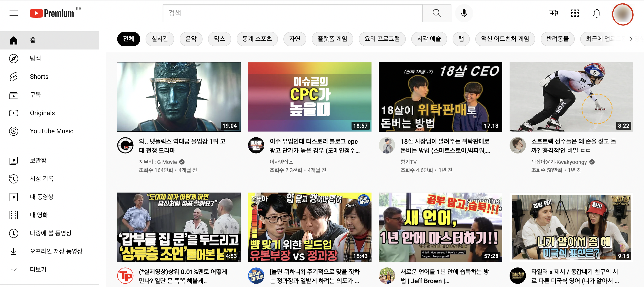Select the 자연 filter chip

point(295,39)
